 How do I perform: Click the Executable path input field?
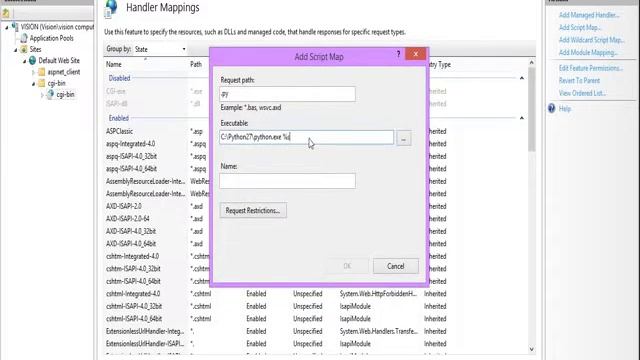tap(307, 137)
